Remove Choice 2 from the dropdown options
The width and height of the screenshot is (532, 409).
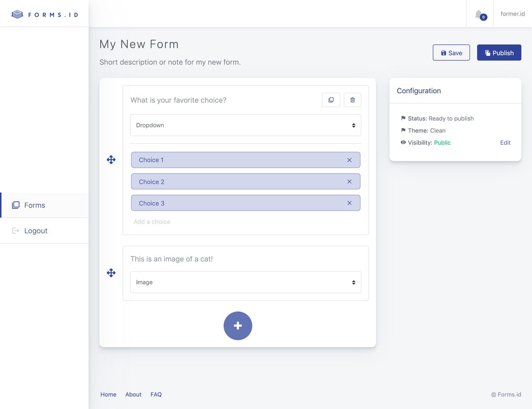click(x=349, y=181)
